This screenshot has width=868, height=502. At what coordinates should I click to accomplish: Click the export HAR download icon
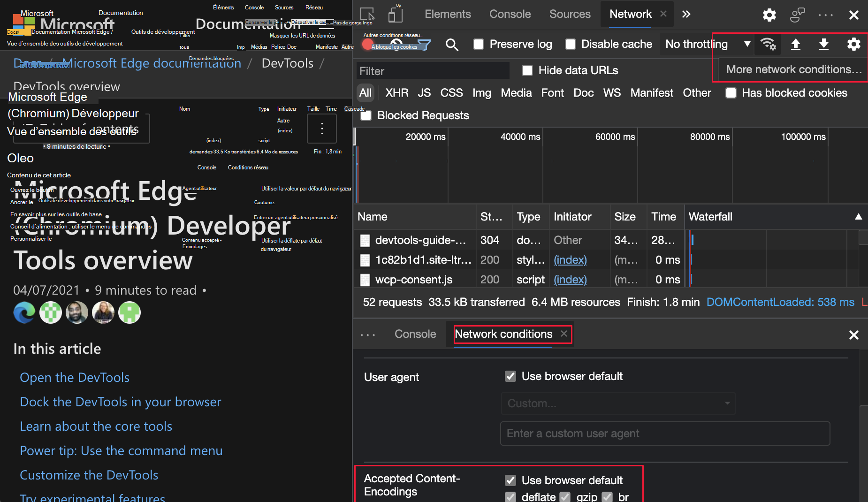pyautogui.click(x=823, y=44)
